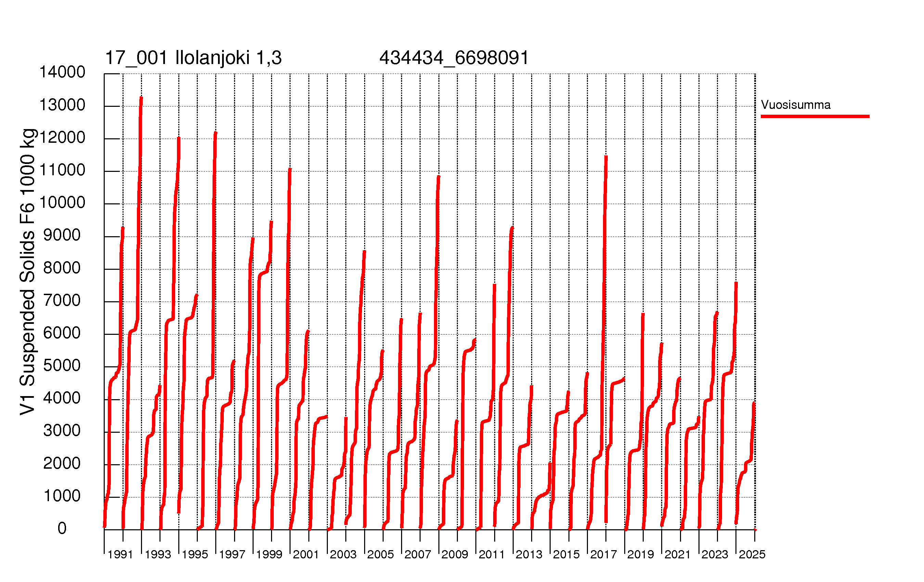Click the 1999 x-axis year label
Viewport: 924px width, 582px height.
[269, 554]
